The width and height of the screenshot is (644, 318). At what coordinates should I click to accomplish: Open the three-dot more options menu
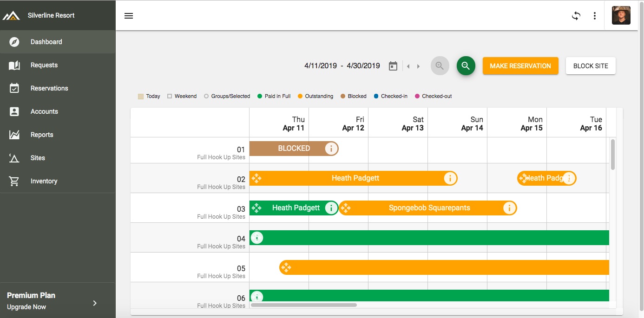[x=595, y=16]
